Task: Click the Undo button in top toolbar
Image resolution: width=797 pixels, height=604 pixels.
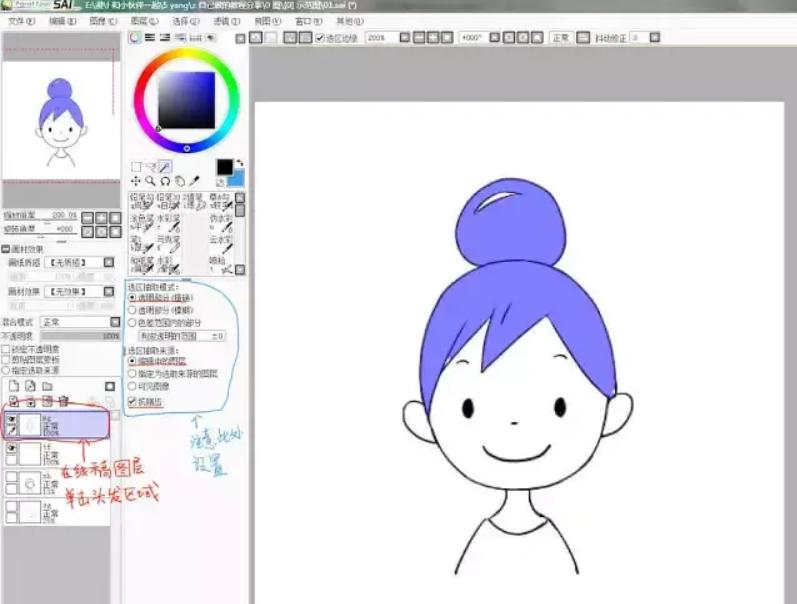Action: 256,38
